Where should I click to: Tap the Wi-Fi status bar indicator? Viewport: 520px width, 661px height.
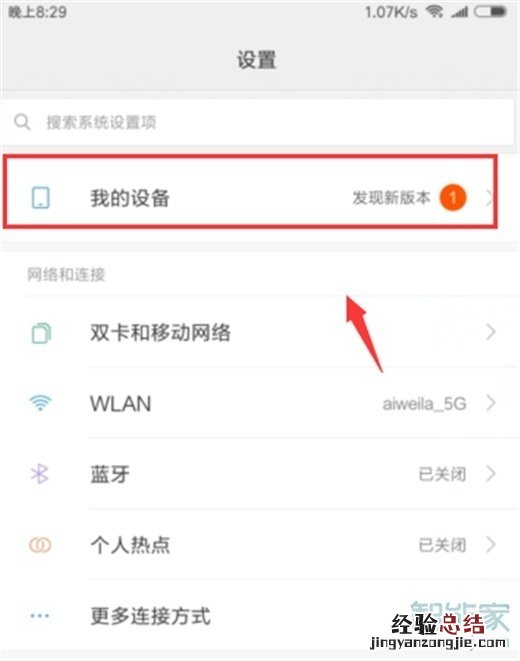(x=434, y=11)
